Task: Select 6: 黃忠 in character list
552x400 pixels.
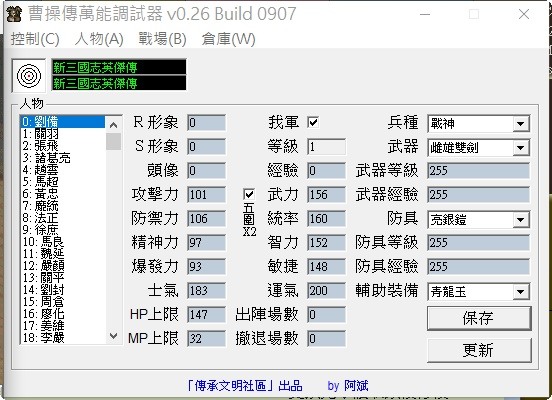Action: [x=63, y=194]
